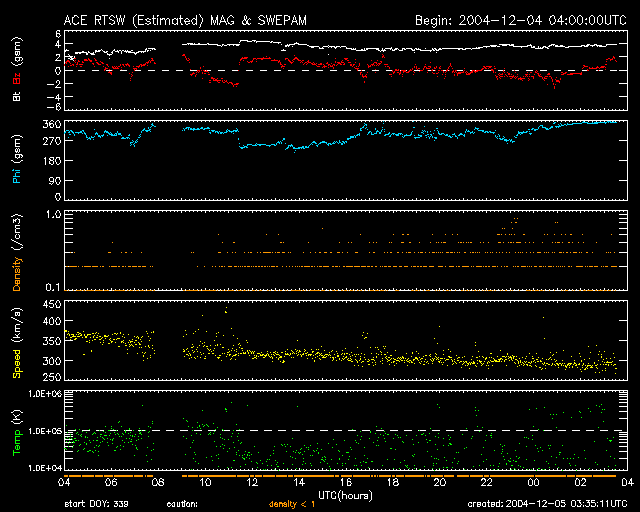Click the Phi (gsm) axis label
This screenshot has width=640, height=512.
pyautogui.click(x=16, y=159)
